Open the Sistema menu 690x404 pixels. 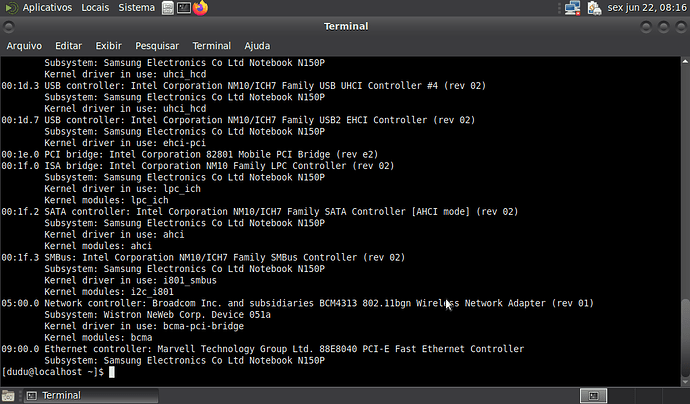point(136,8)
